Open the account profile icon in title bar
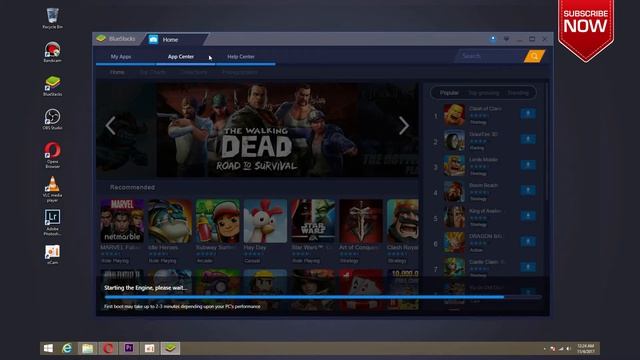640x360 pixels. (493, 39)
